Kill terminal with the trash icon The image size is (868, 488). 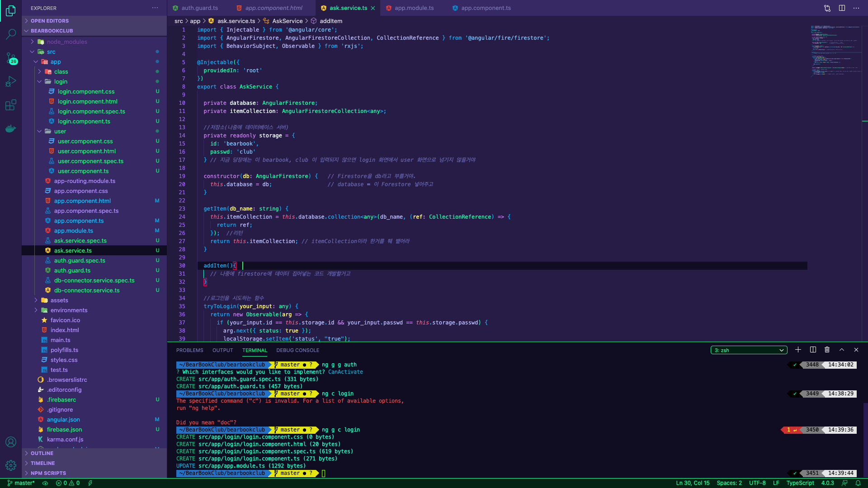click(x=827, y=350)
